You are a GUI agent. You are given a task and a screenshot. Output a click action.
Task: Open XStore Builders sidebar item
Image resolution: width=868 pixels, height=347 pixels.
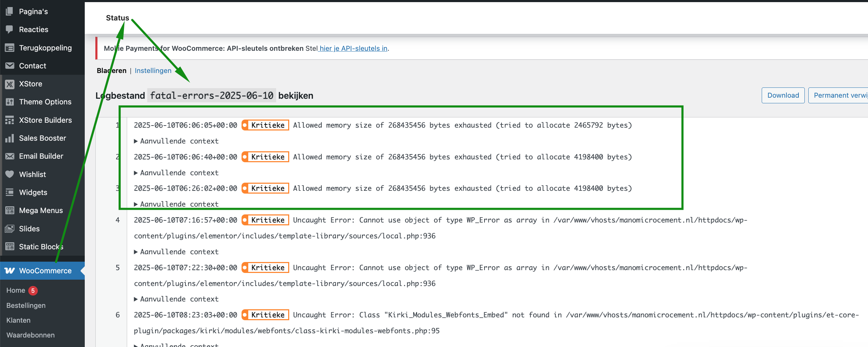(45, 120)
